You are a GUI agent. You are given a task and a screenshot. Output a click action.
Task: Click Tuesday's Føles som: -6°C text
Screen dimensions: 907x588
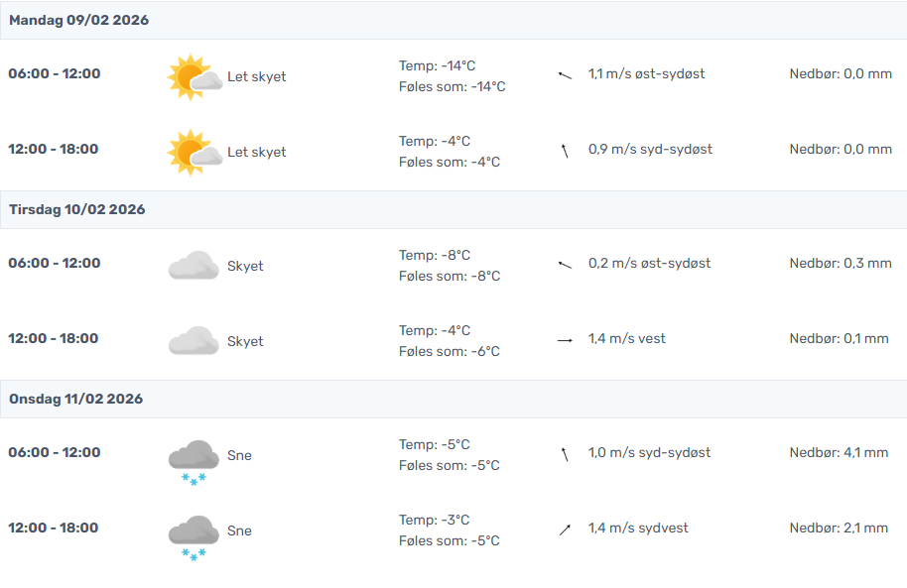point(450,351)
